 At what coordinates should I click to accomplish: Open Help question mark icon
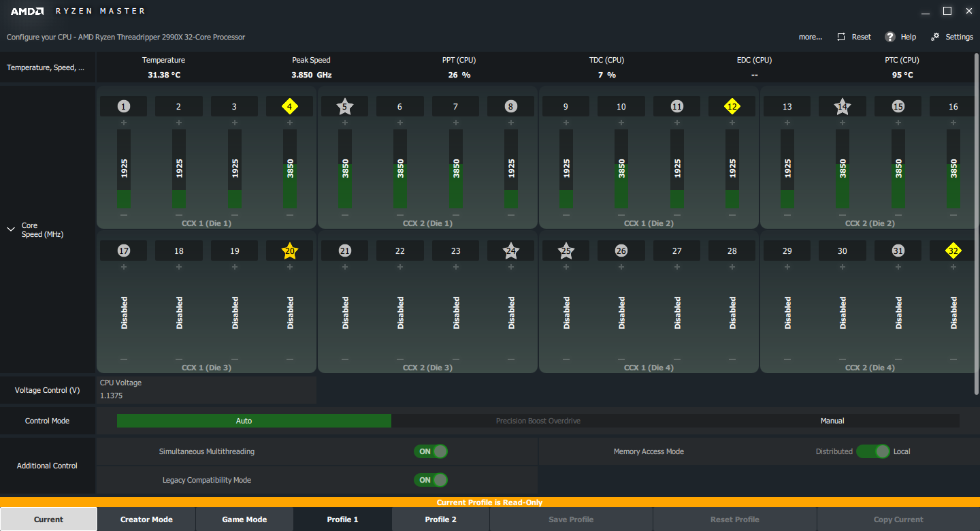889,37
